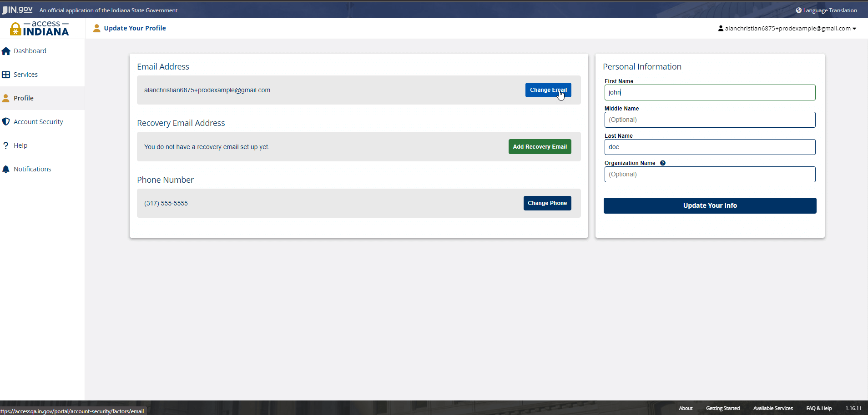This screenshot has width=868, height=415.
Task: Submit with Update Your Info button
Action: pos(710,205)
